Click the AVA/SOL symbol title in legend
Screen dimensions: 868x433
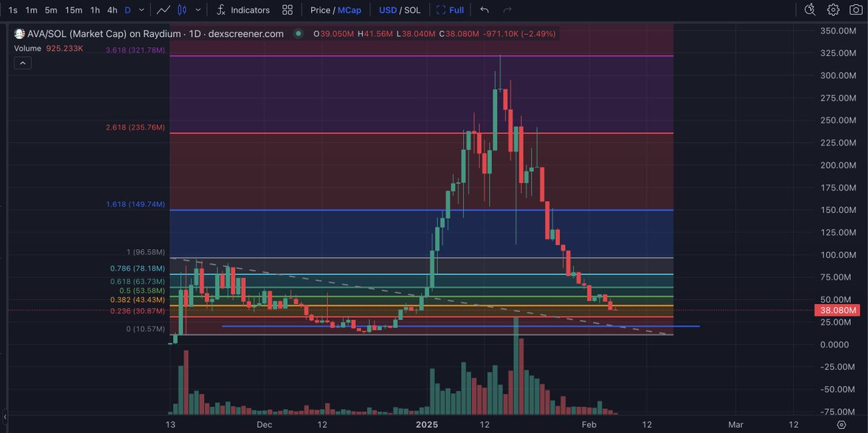click(156, 34)
